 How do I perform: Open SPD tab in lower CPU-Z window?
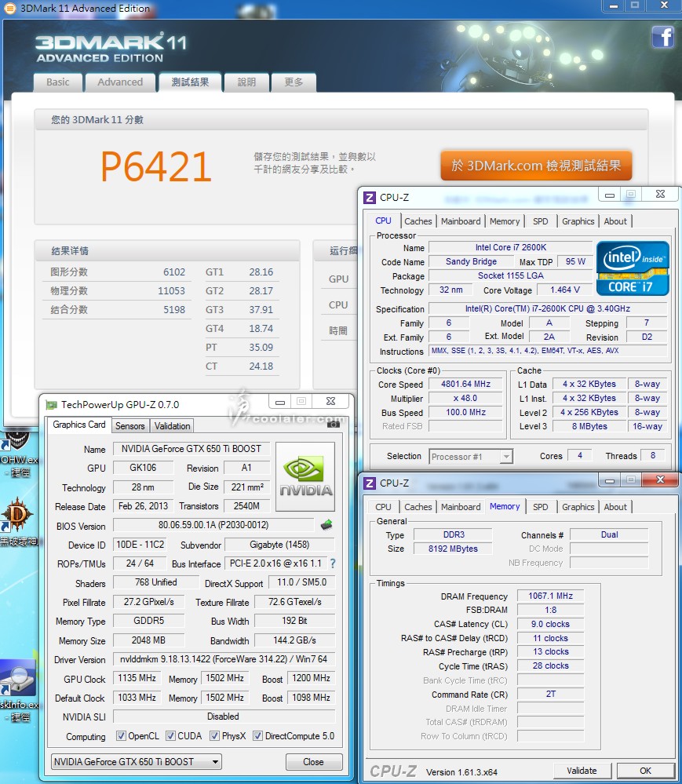pyautogui.click(x=541, y=506)
